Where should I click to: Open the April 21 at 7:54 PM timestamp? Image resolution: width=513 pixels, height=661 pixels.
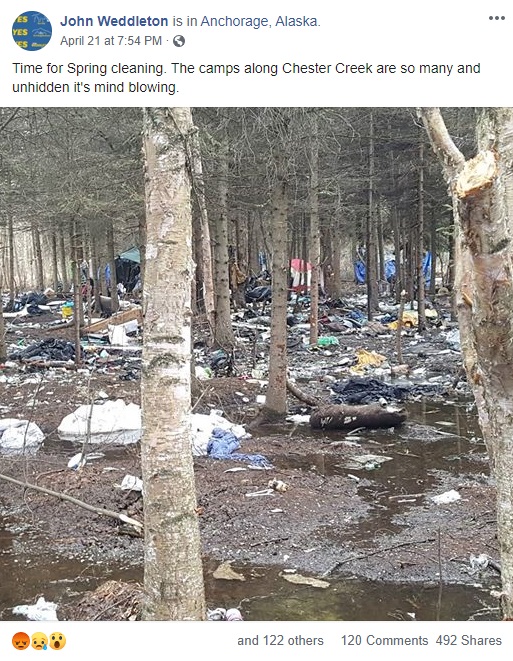tap(111, 41)
